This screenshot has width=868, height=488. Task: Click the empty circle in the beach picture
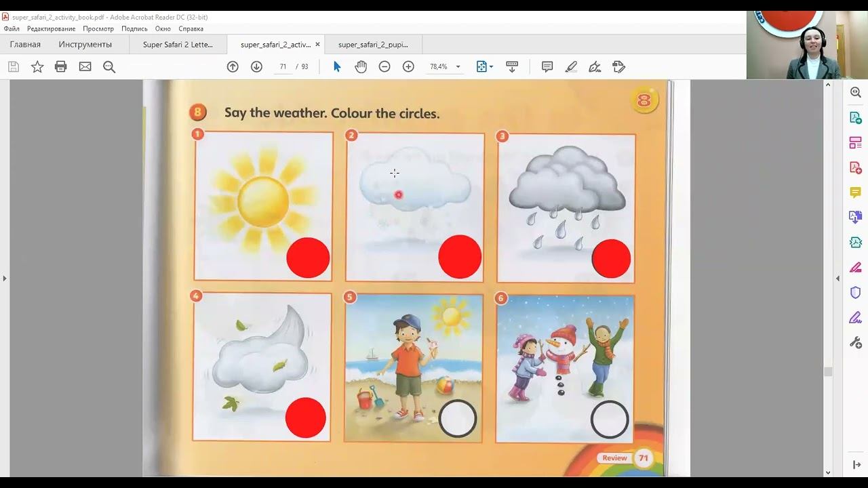[x=458, y=419]
